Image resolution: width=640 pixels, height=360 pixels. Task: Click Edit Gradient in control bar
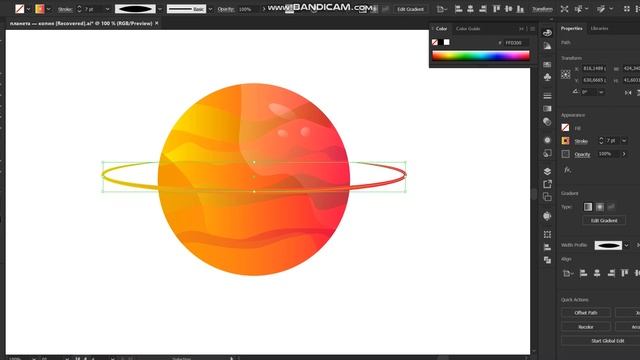point(410,9)
